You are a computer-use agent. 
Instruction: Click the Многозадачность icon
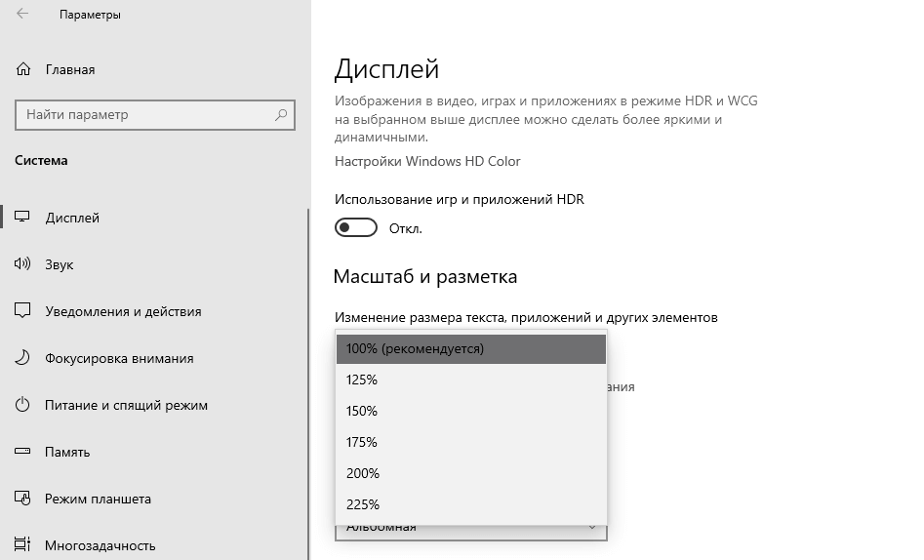tap(22, 544)
